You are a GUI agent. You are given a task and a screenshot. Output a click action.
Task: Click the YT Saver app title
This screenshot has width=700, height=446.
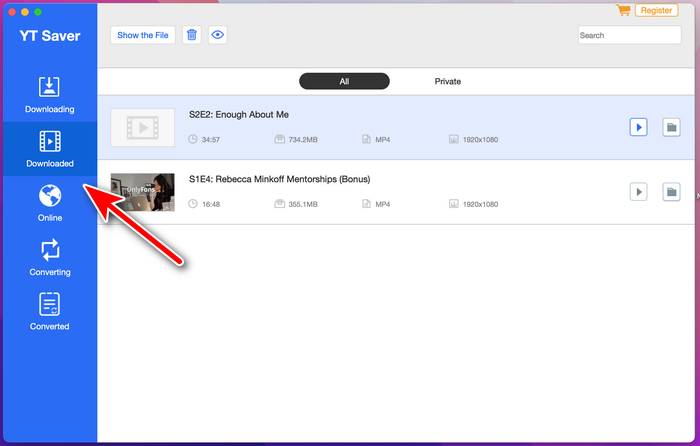coord(50,36)
